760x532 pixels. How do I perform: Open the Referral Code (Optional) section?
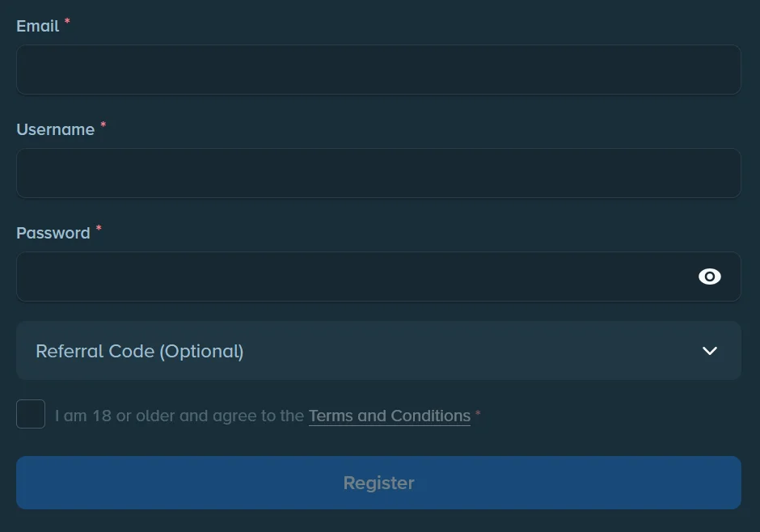coord(378,350)
